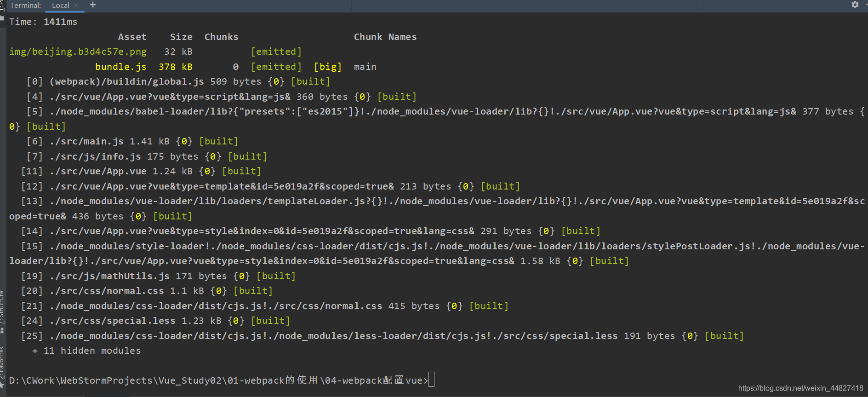The width and height of the screenshot is (868, 397).
Task: Click the (webpack)/buildin/global.js path
Action: [x=127, y=81]
